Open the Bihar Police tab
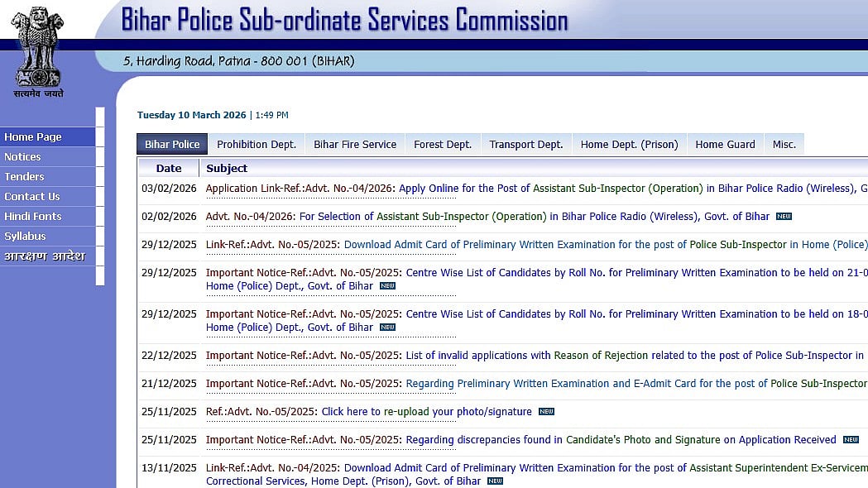The height and width of the screenshot is (488, 868). (x=172, y=144)
